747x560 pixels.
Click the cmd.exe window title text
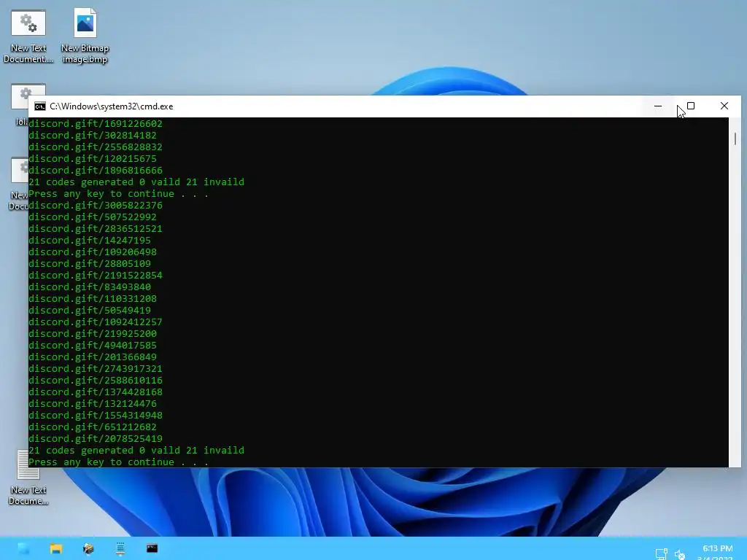(112, 106)
